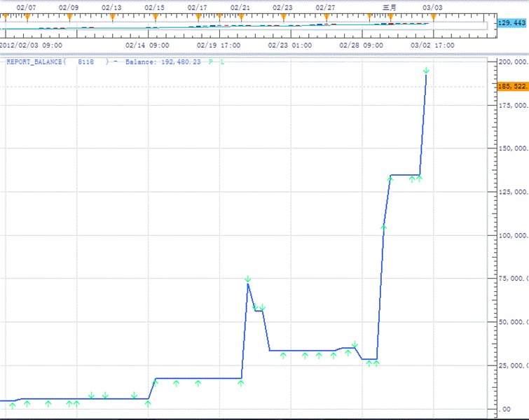Pick the orange marker below the 三月 label

tap(390, 16)
